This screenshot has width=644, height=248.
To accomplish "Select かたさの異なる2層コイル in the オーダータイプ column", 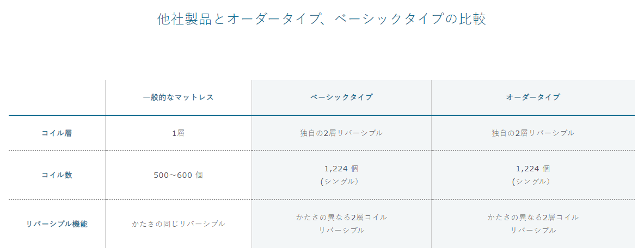I will pyautogui.click(x=533, y=217).
